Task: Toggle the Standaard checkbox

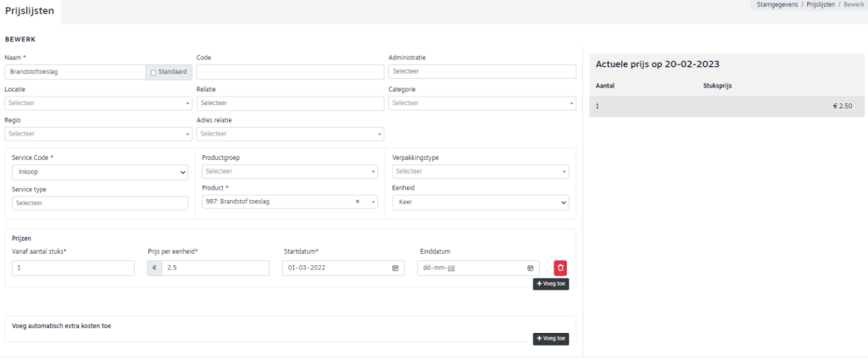Action: pyautogui.click(x=153, y=73)
